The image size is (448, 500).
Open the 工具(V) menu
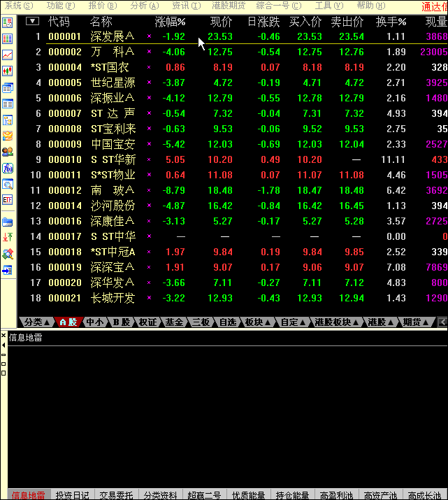pyautogui.click(x=329, y=6)
